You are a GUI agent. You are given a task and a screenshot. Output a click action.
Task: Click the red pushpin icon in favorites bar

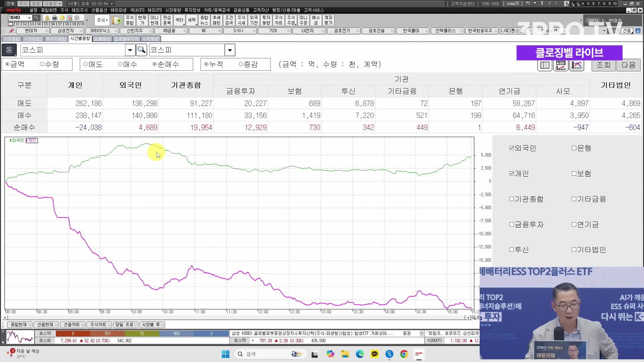pos(11,31)
